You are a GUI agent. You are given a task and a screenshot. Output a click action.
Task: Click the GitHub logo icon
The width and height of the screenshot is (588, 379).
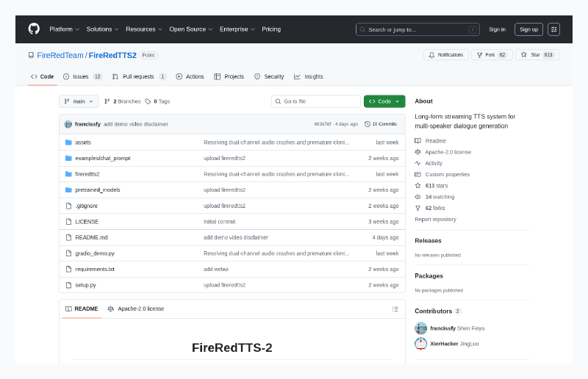(34, 29)
